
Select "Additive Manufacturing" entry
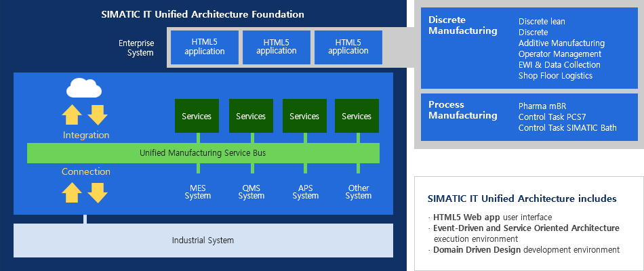561,43
